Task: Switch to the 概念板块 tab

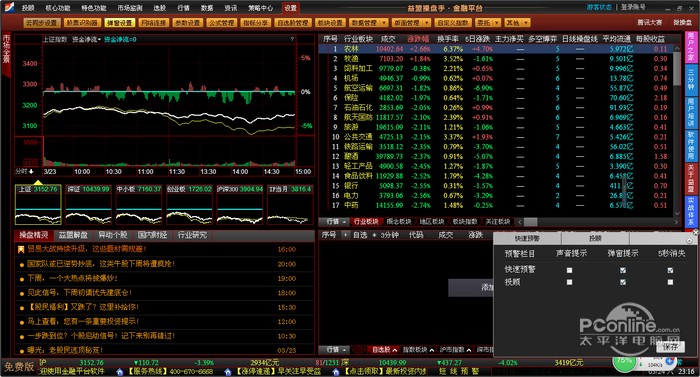Action: coord(398,222)
